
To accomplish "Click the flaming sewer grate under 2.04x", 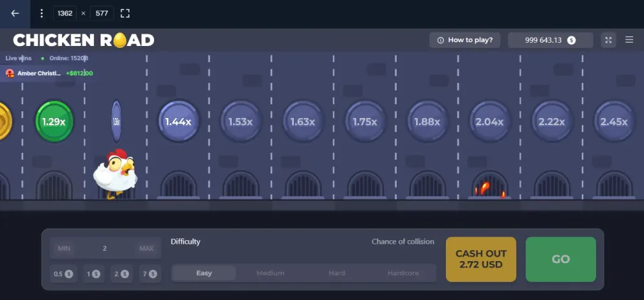I will [489, 185].
